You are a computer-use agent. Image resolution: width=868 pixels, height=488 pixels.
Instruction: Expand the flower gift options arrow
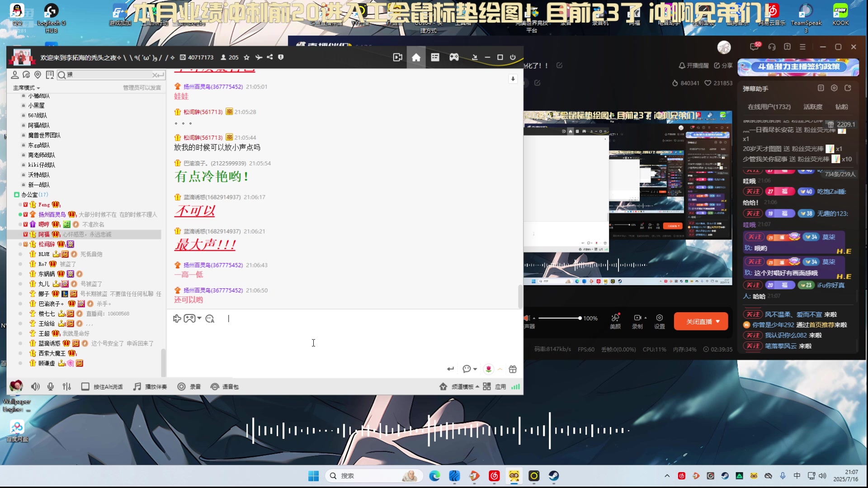[500, 369]
